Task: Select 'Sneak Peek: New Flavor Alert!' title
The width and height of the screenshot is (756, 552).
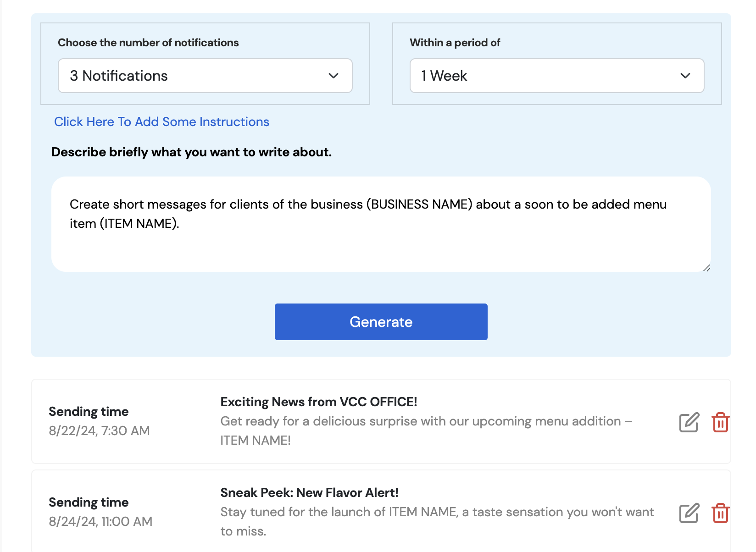Action: [309, 493]
